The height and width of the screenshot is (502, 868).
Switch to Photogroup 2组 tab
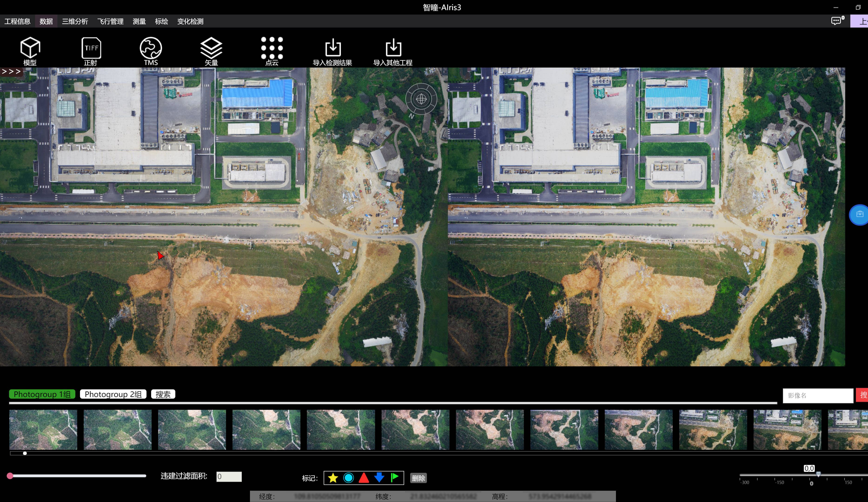pyautogui.click(x=113, y=394)
